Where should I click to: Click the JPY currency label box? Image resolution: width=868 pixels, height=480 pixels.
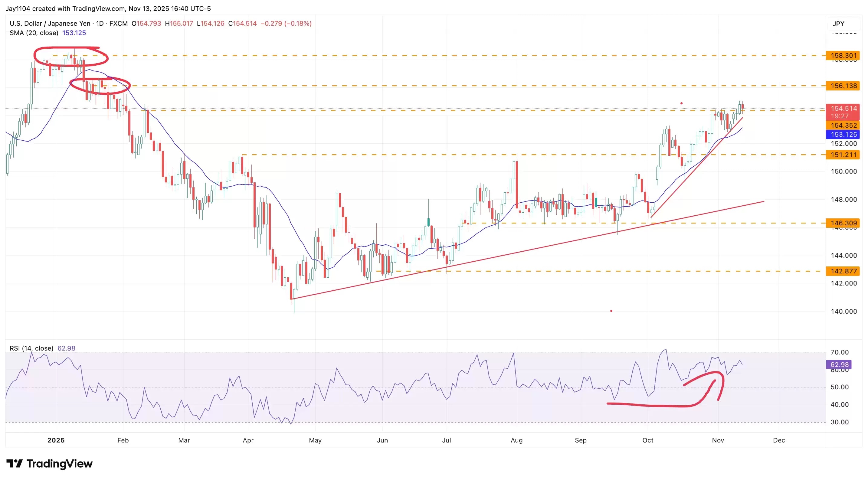point(838,24)
